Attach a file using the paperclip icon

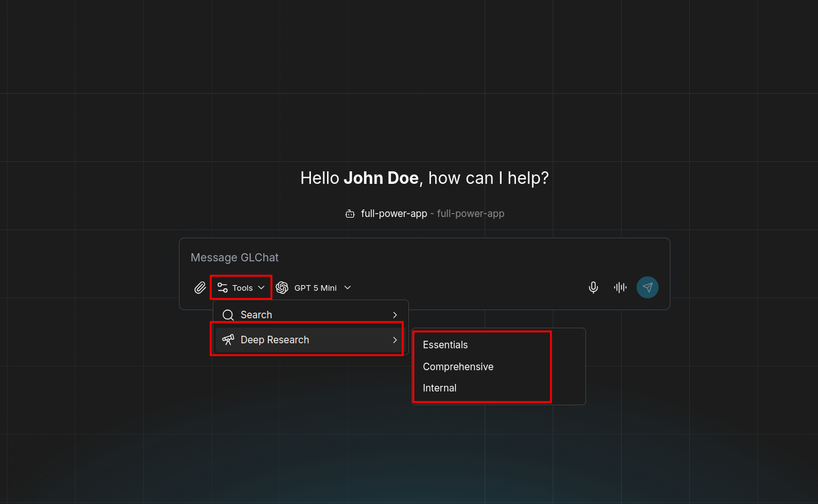pyautogui.click(x=200, y=288)
